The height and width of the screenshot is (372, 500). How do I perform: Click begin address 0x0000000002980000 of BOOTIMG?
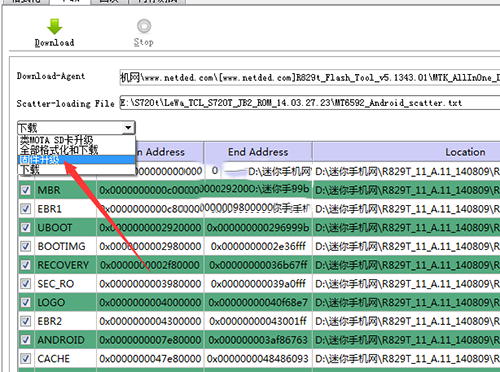click(150, 246)
